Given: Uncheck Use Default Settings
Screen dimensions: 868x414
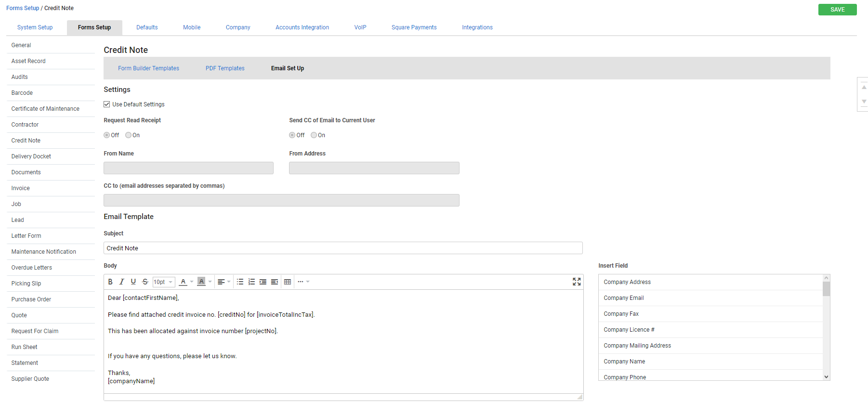Looking at the screenshot, I should click(107, 104).
